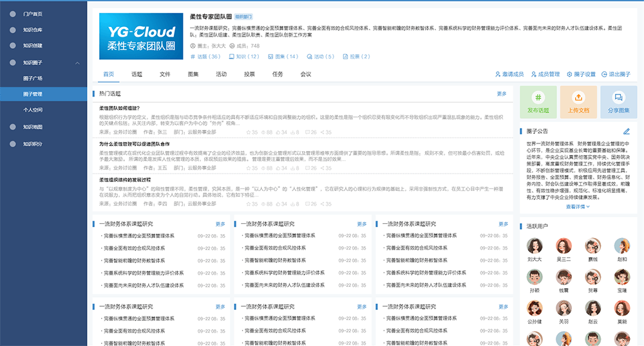Edit the 圈子公告 with the pencil icon
644x346 pixels.
pos(627,131)
